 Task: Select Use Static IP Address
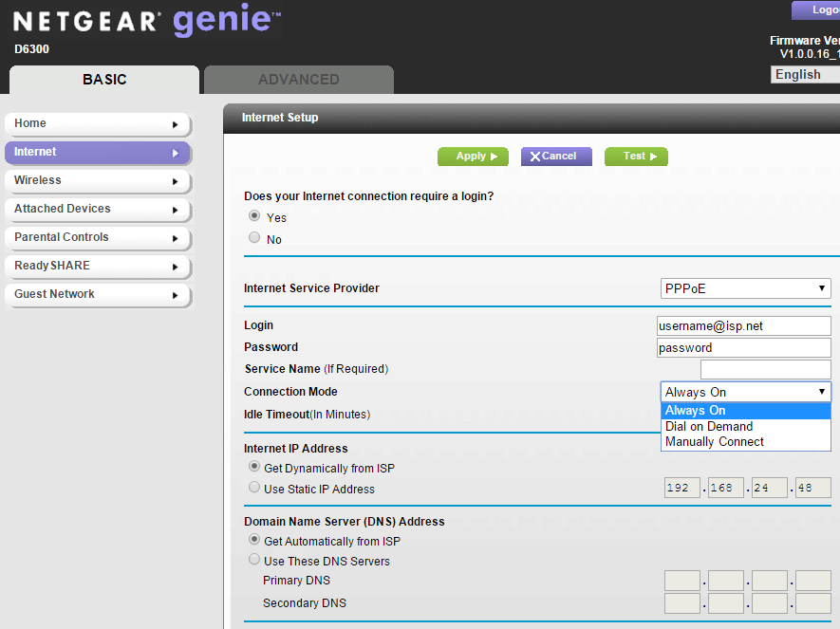(254, 487)
